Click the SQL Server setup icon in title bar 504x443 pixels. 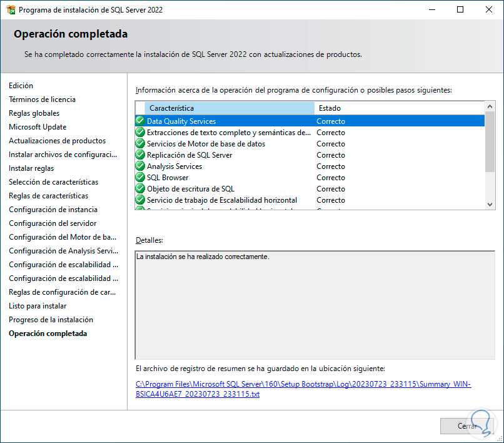point(11,9)
